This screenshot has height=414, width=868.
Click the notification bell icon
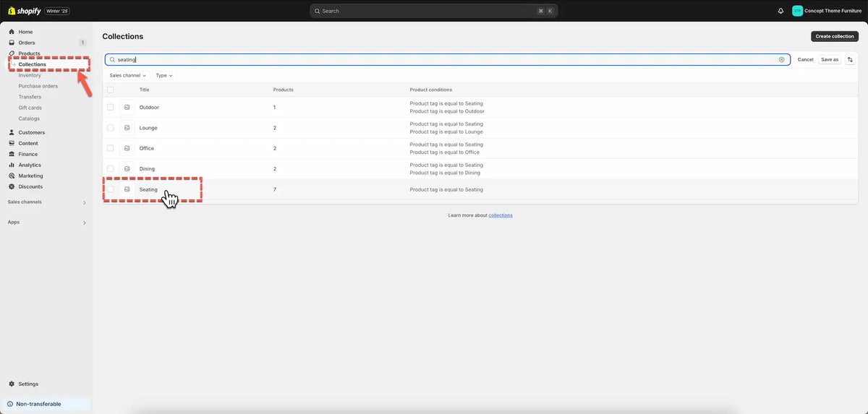[x=780, y=11]
